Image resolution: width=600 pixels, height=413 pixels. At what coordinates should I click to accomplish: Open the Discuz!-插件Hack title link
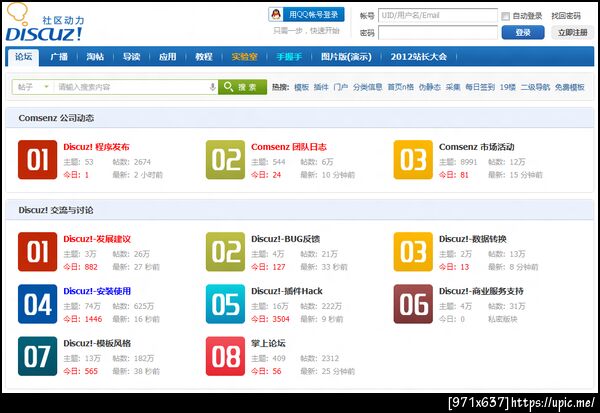287,291
